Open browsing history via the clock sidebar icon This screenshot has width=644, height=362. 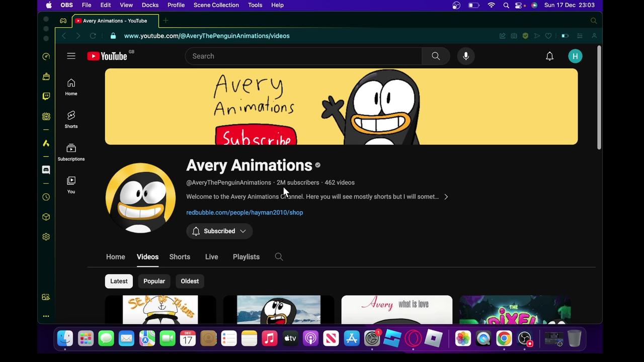coord(46,197)
